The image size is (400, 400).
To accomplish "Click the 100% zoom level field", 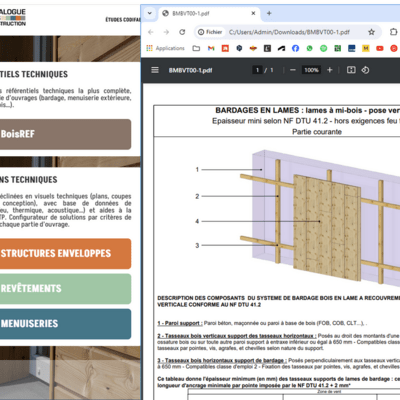I will [311, 70].
